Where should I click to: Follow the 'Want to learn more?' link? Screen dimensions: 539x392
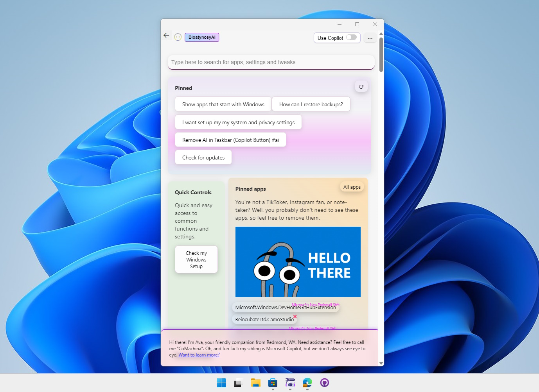point(199,355)
